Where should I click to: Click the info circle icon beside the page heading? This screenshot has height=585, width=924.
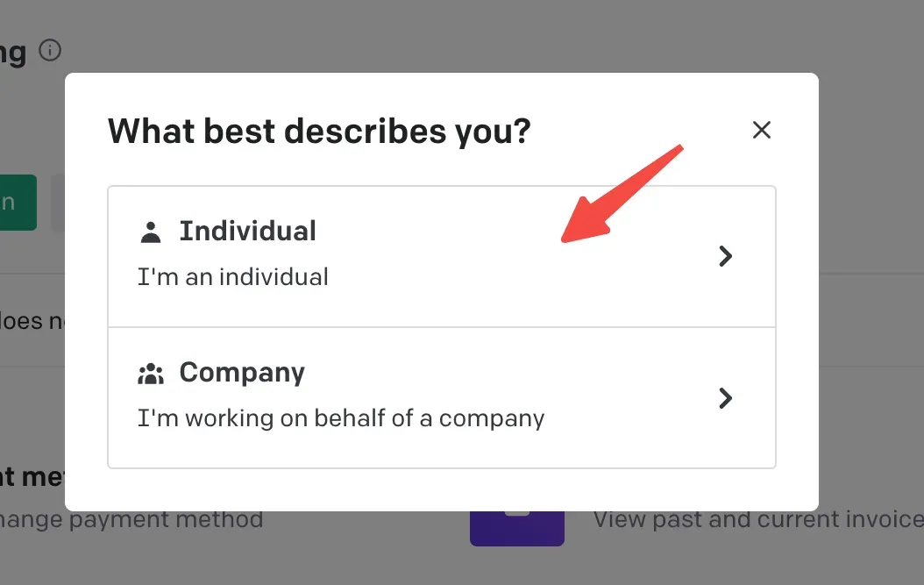51,51
